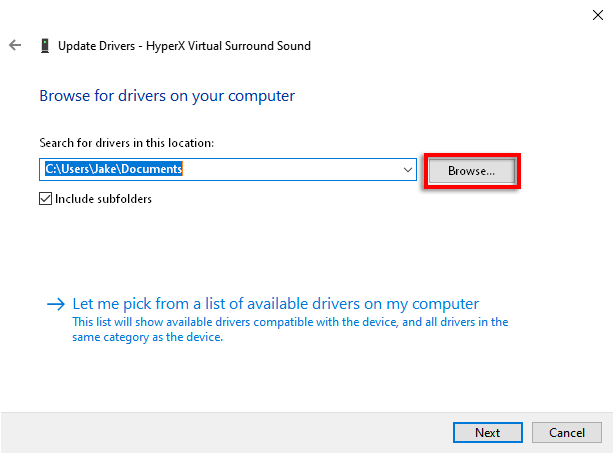Cancel the driver update wizard
Screen dimensions: 614x454
pyautogui.click(x=566, y=433)
